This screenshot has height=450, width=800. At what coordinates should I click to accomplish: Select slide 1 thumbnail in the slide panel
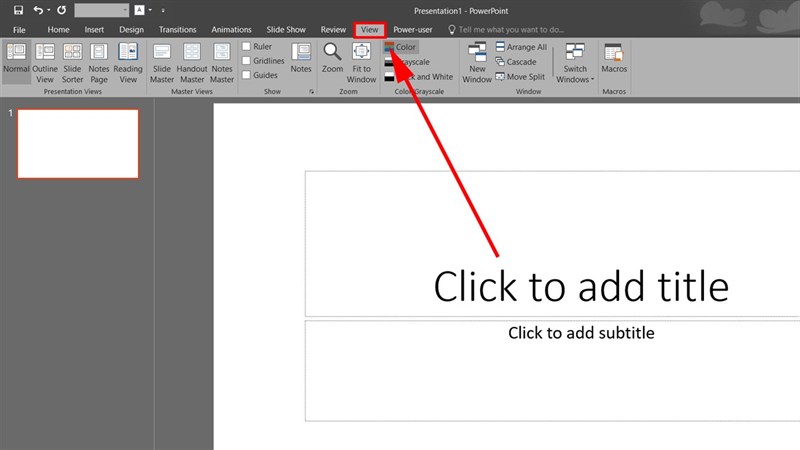78,143
